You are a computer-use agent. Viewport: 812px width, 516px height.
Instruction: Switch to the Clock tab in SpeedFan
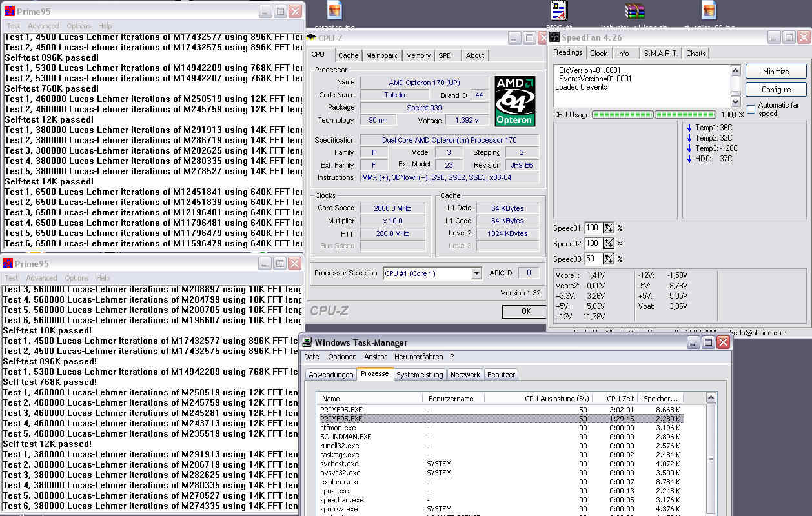pyautogui.click(x=598, y=54)
